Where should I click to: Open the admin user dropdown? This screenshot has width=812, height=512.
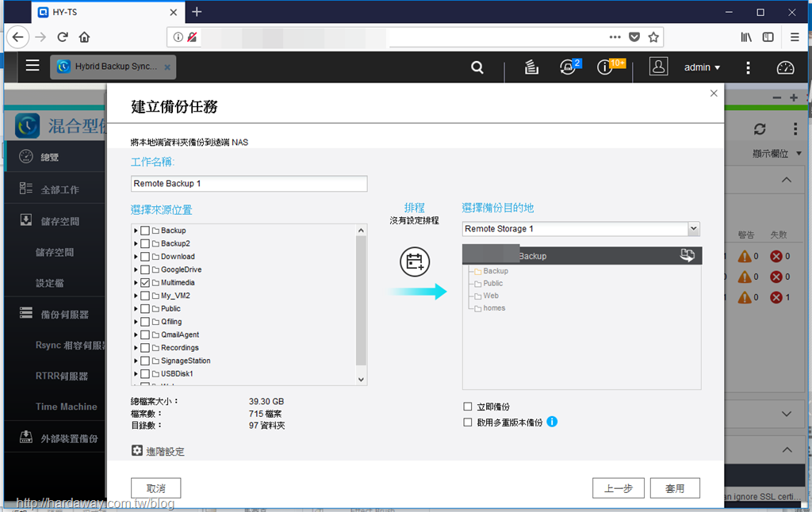[702, 67]
